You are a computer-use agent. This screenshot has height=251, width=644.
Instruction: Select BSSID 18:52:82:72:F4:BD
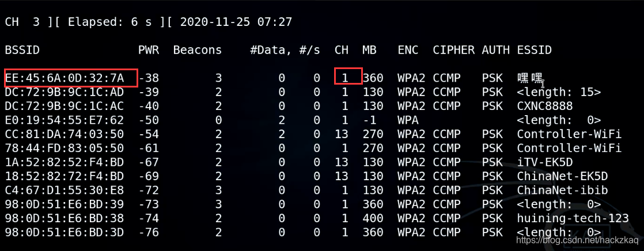65,176
